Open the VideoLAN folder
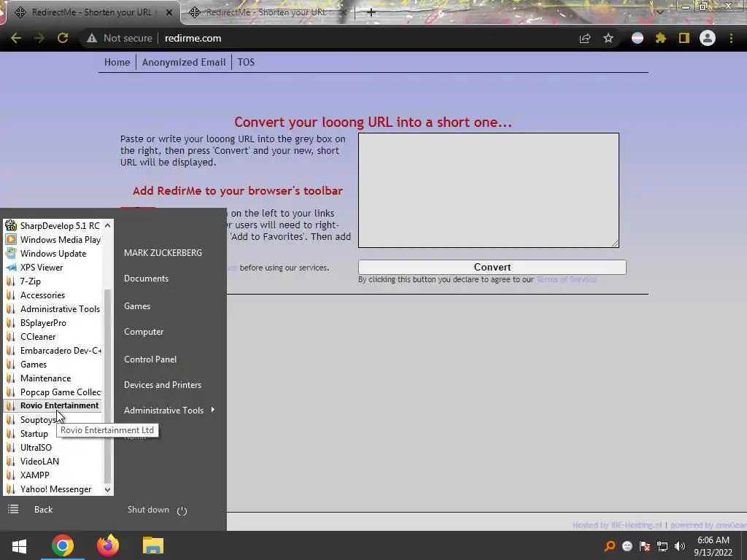747x560 pixels. (53, 461)
